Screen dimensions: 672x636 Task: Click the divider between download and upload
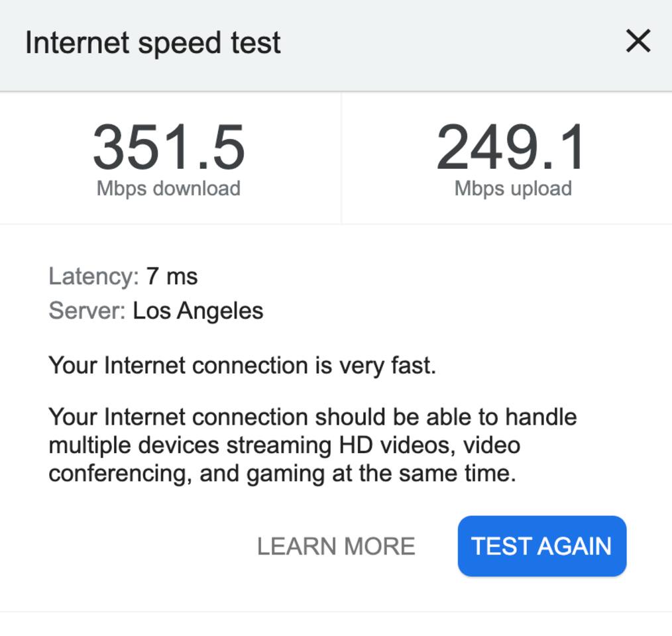[341, 158]
